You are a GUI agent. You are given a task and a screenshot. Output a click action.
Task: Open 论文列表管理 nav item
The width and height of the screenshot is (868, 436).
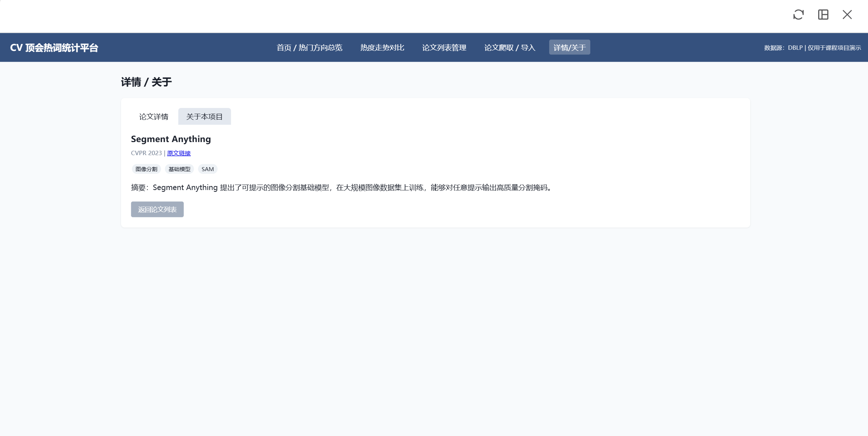tap(444, 48)
